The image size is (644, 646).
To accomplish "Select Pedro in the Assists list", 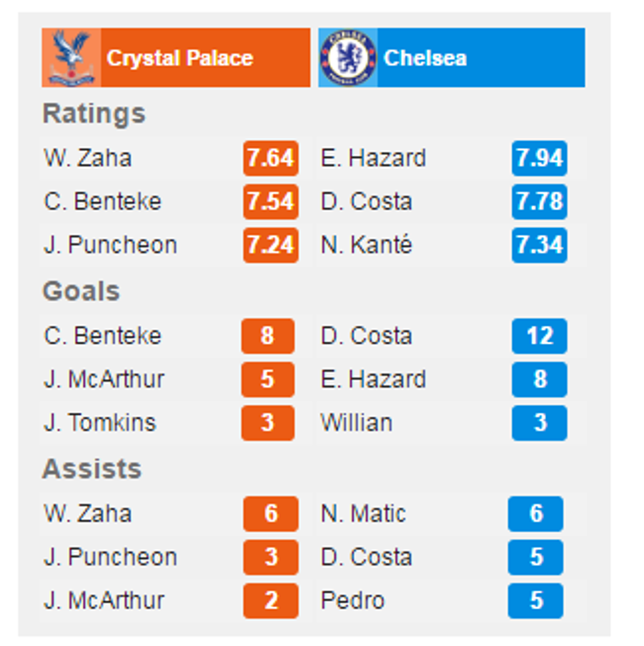I will point(352,601).
